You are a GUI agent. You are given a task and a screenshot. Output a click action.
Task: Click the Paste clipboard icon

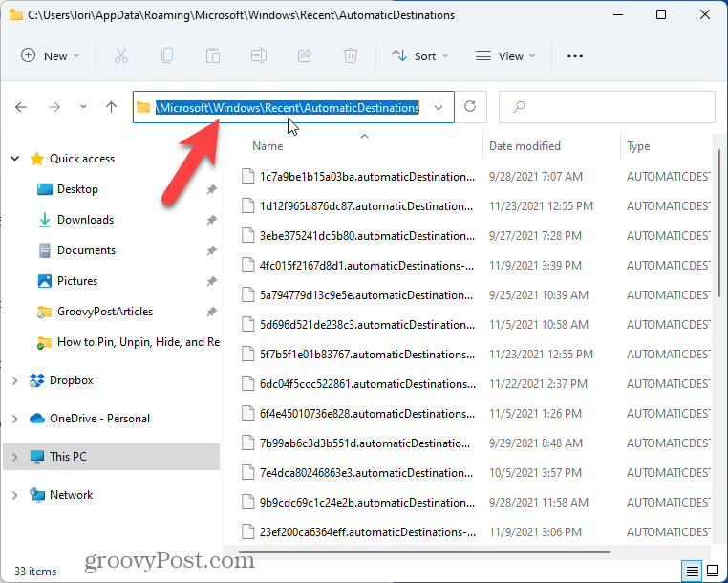tap(213, 55)
